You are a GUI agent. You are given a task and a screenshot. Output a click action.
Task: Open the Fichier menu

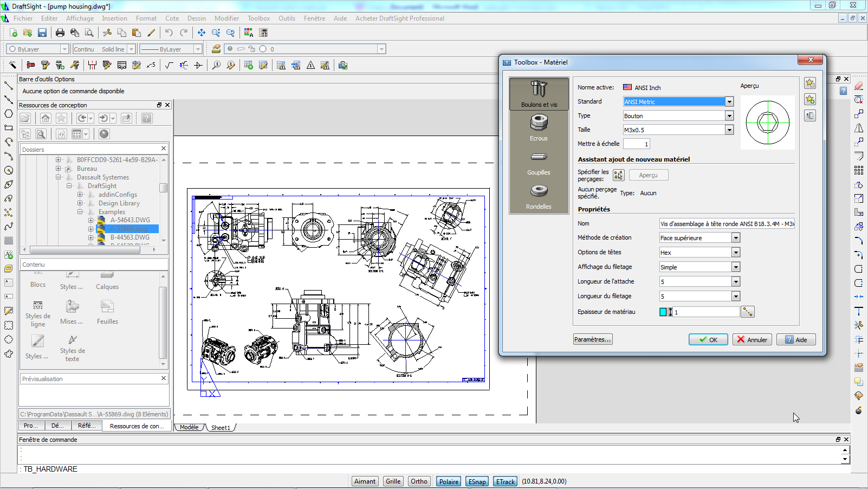[23, 18]
